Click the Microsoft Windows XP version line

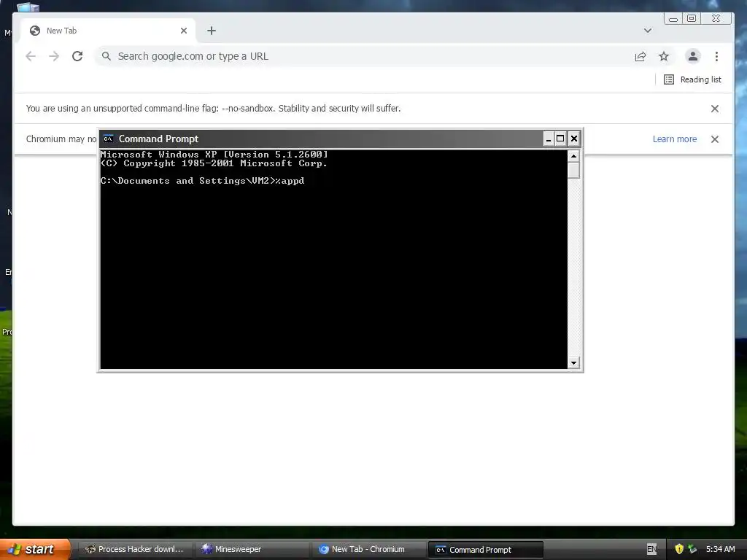pyautogui.click(x=214, y=155)
